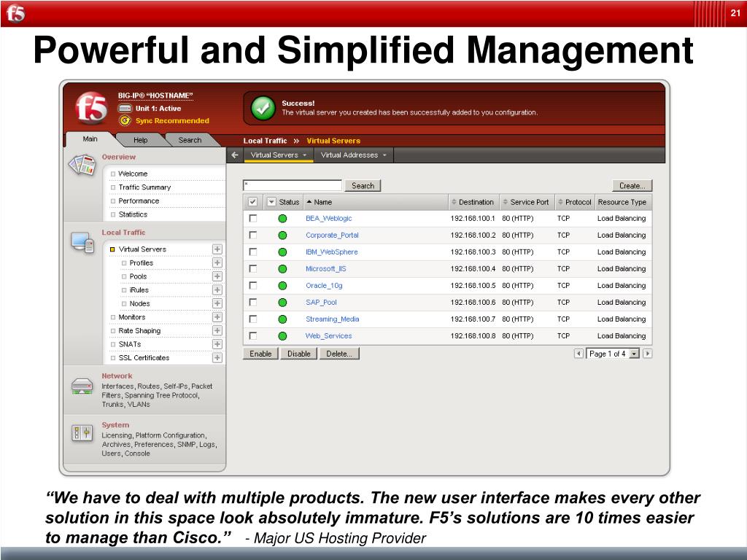Toggle the select-all checkbox in table header
Image resolution: width=747 pixels, height=560 pixels.
click(252, 202)
